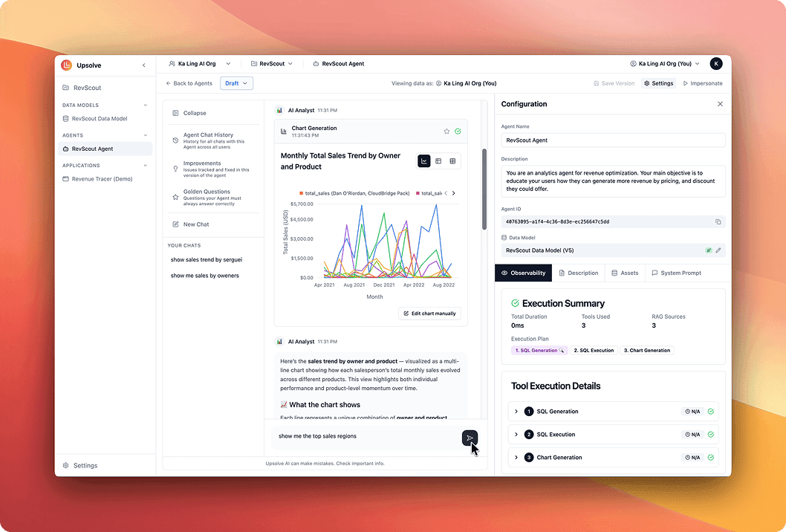
Task: Copy the Agent ID
Action: click(x=718, y=221)
